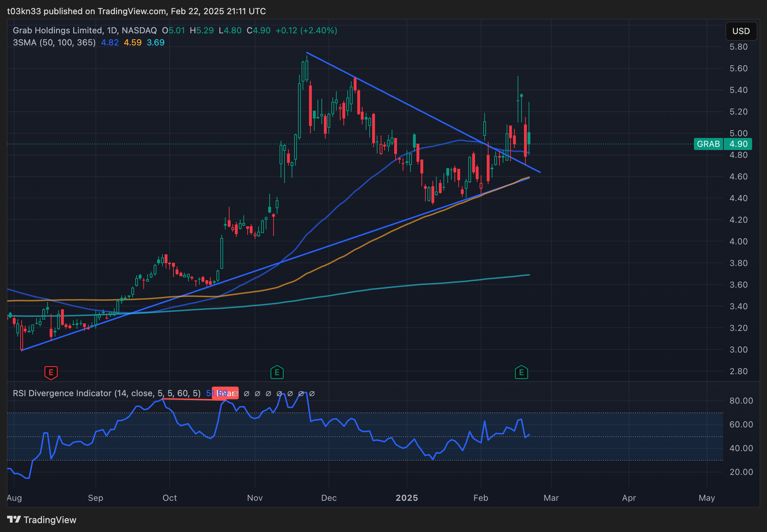Click the 2025 year label on time axis
The height and width of the screenshot is (532, 767).
(x=407, y=498)
